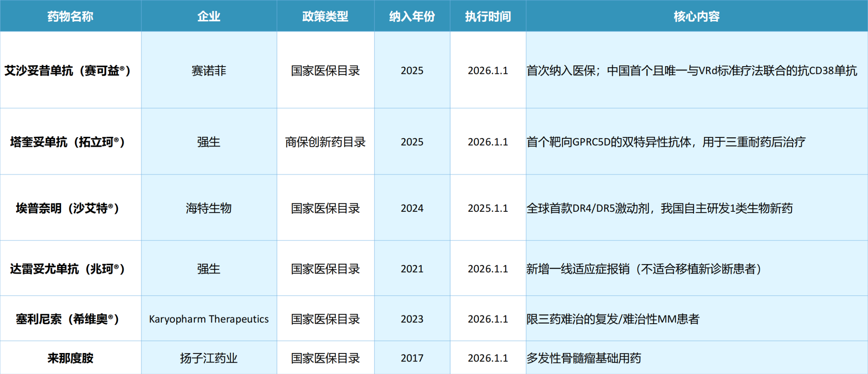
Task: Select 国家医保目录 in the 艾沙妥昔单抗 row
Action: [325, 70]
